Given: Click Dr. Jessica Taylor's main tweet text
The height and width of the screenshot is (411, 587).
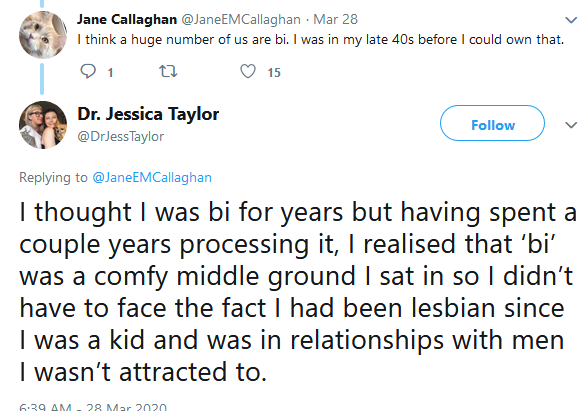Looking at the screenshot, I should click(x=298, y=292).
